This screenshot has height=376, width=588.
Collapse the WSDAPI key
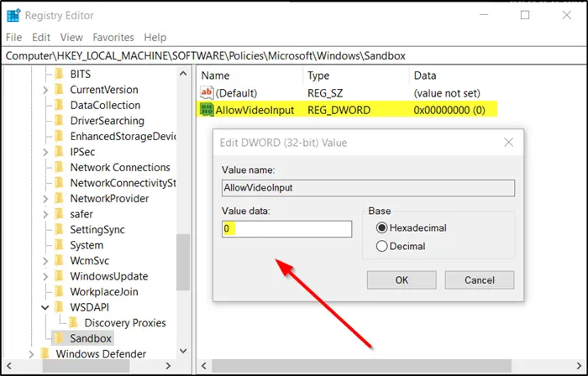coord(45,308)
